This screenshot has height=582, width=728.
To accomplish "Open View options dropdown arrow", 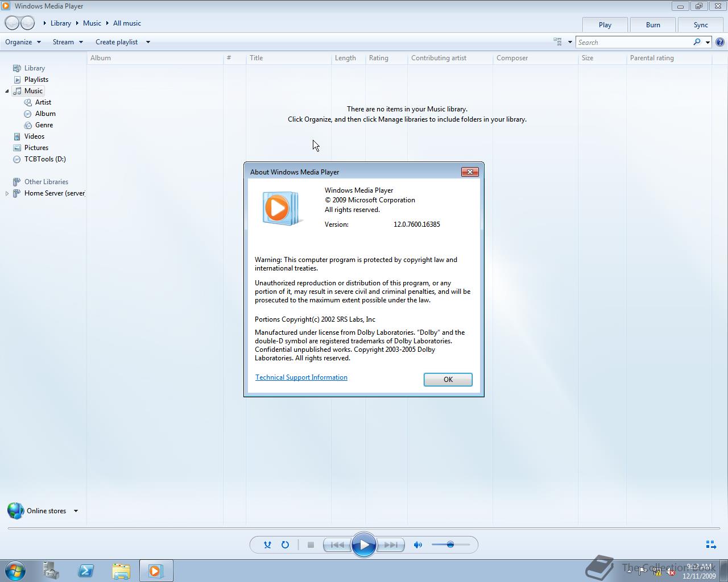I will 570,42.
